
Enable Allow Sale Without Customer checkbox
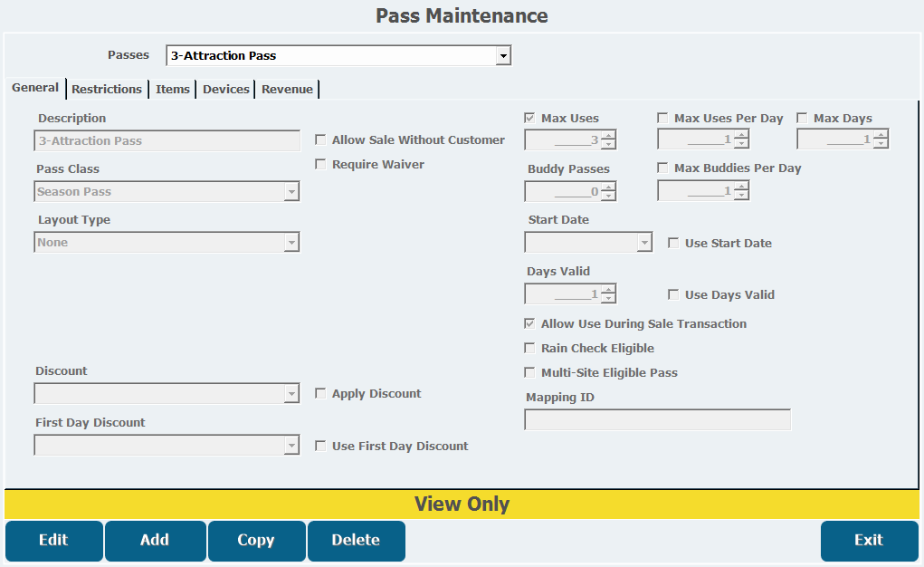click(320, 140)
